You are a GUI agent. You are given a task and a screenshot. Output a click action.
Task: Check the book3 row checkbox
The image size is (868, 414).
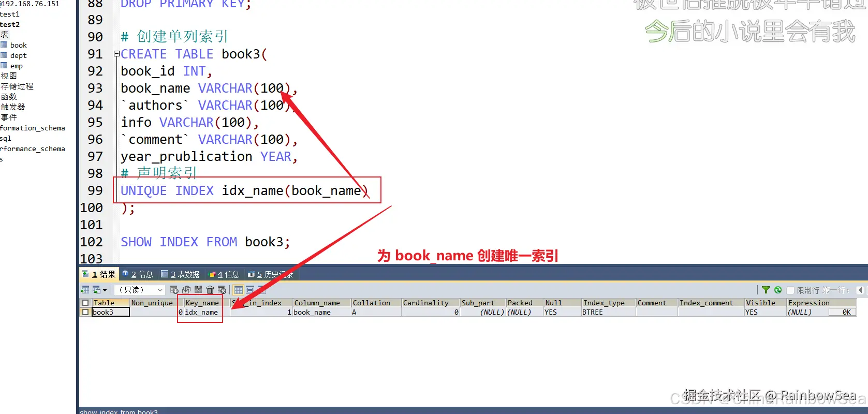coord(85,312)
